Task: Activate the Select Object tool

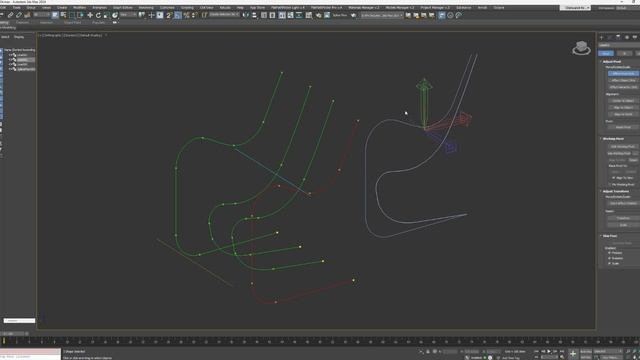Action: pos(55,15)
